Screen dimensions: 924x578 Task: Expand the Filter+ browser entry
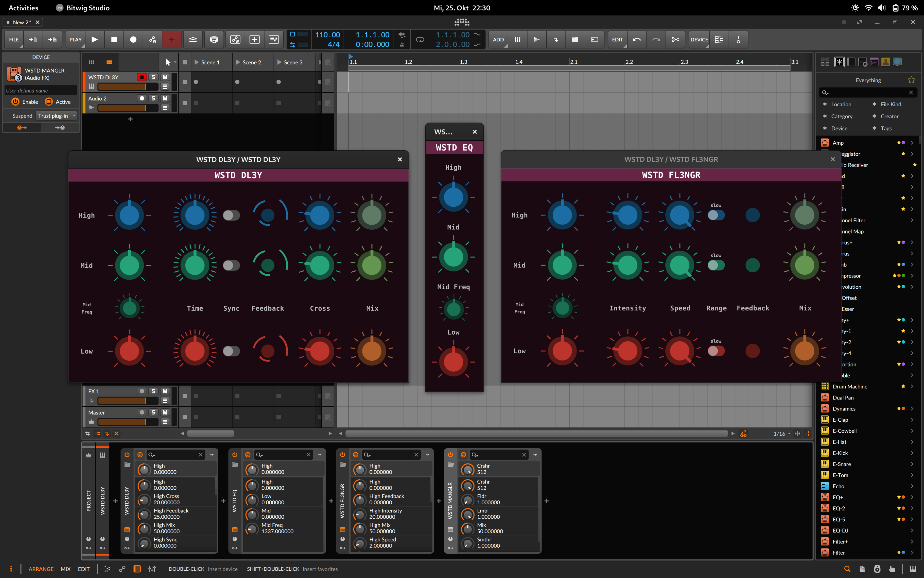point(912,542)
